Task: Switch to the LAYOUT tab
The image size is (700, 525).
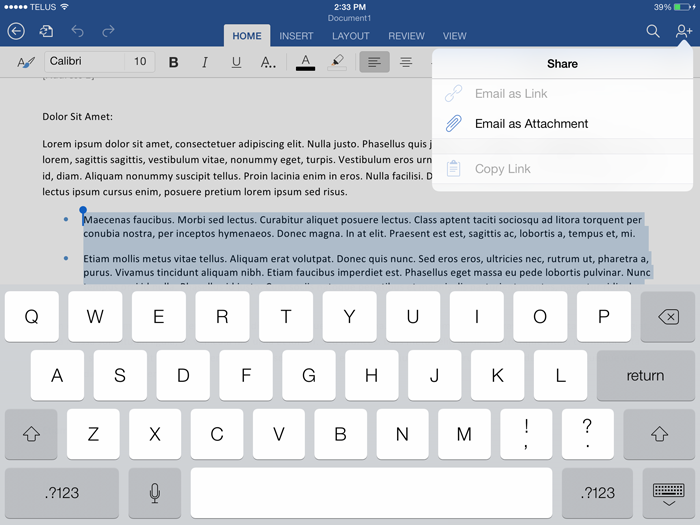Action: 350,36
